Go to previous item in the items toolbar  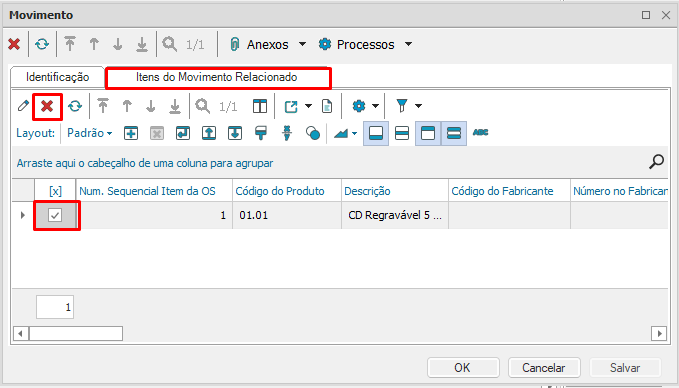[127, 106]
